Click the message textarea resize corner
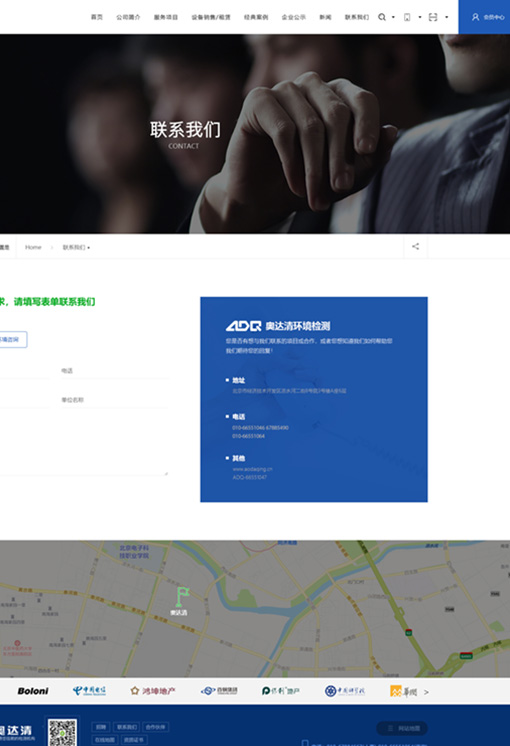510x746 pixels. tap(166, 473)
